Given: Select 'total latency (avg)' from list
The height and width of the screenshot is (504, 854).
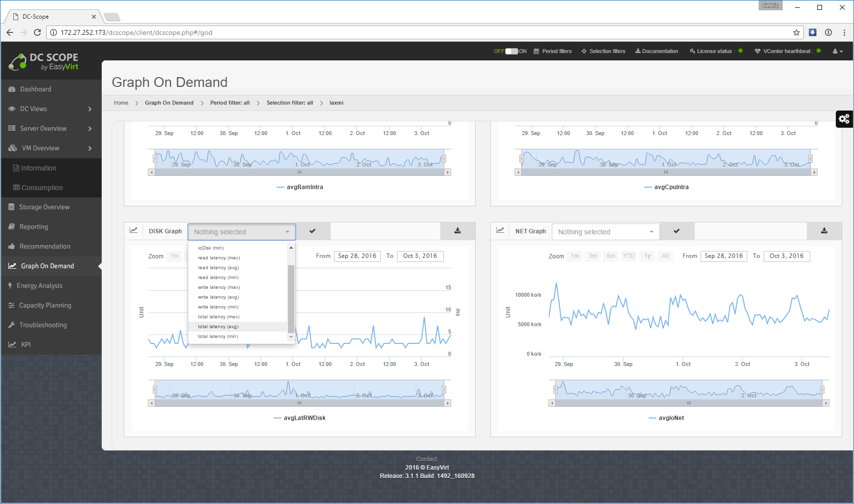Looking at the screenshot, I should tap(218, 327).
